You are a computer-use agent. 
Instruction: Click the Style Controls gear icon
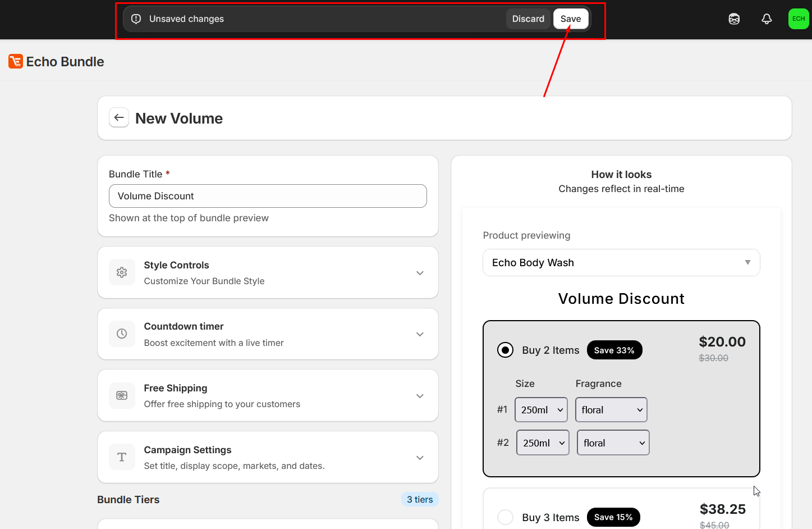(x=122, y=272)
